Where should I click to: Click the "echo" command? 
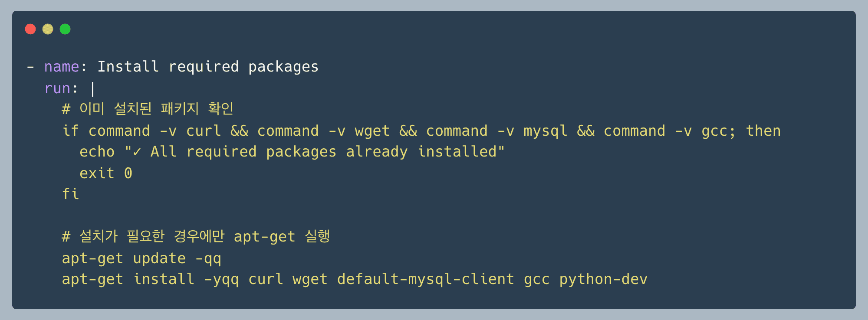tap(97, 152)
